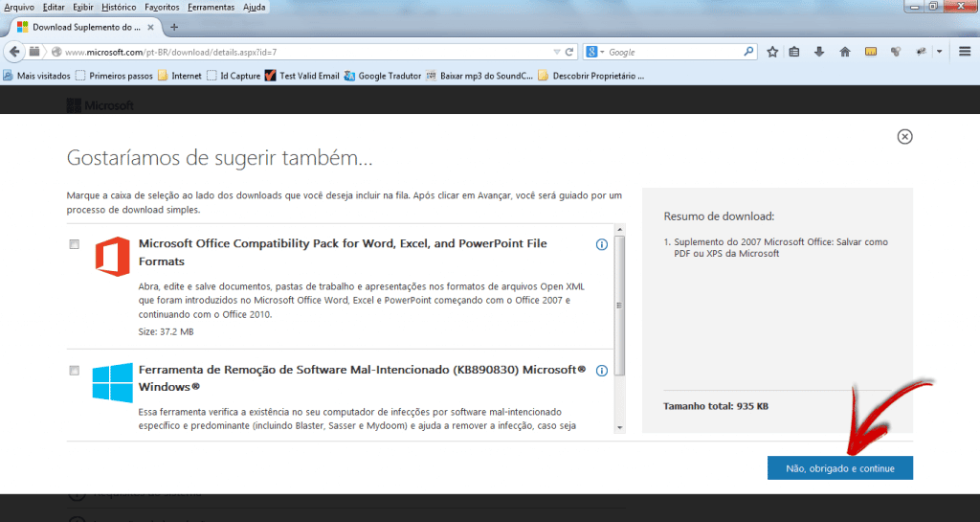Open the Firefox hamburger menu
This screenshot has width=980, height=522.
965,52
